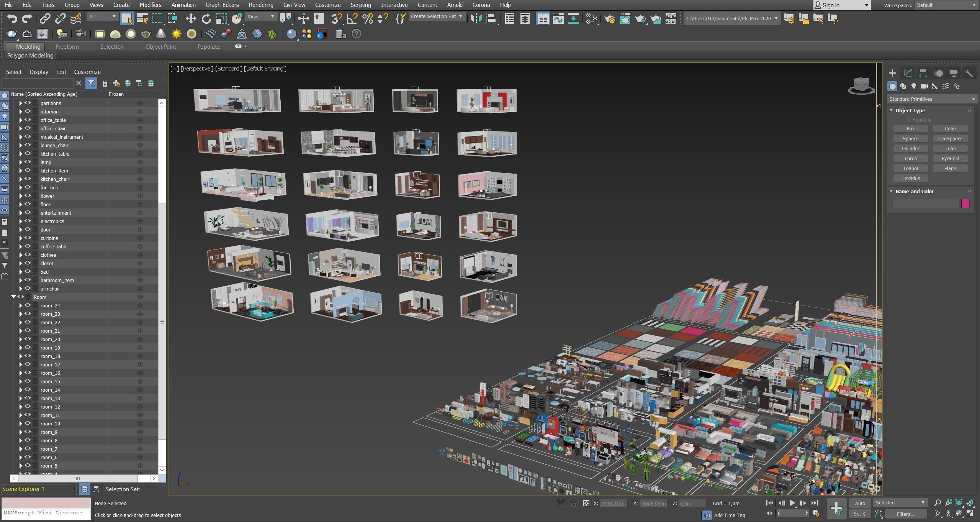980x522 pixels.
Task: Switch to the Freeform ribbon tab
Action: click(67, 46)
